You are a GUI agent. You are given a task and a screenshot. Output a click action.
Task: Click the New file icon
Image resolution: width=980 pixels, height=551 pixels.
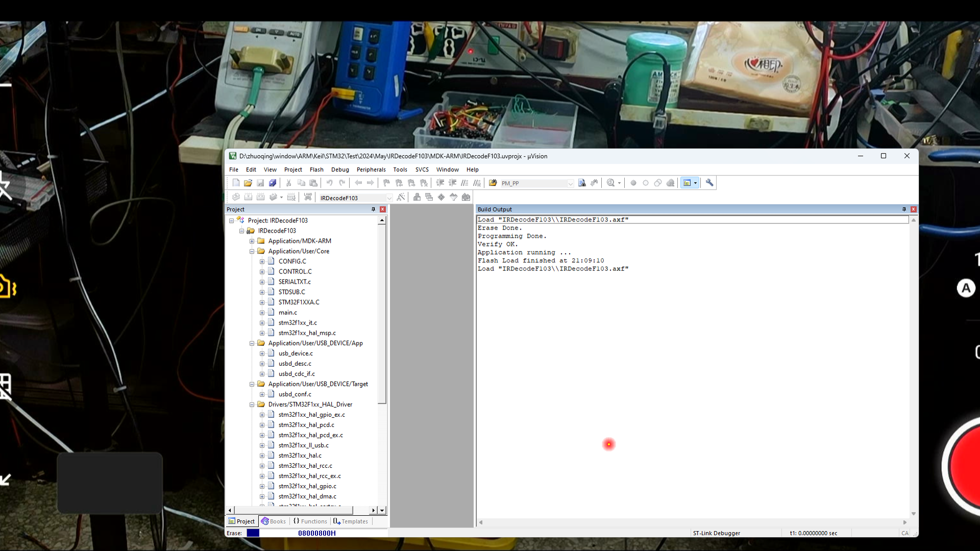click(x=236, y=183)
